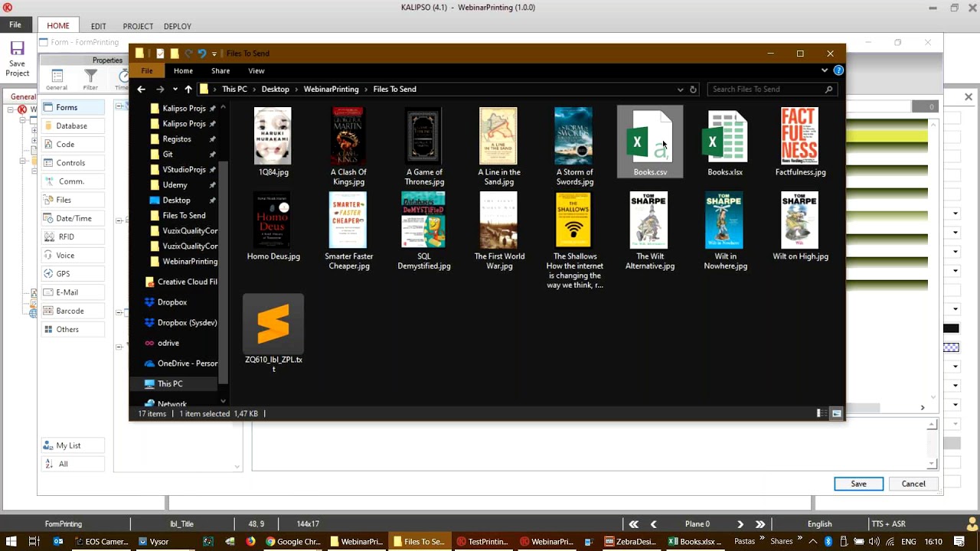The width and height of the screenshot is (980, 551).
Task: Open the View tab in Explorer
Action: tap(256, 71)
